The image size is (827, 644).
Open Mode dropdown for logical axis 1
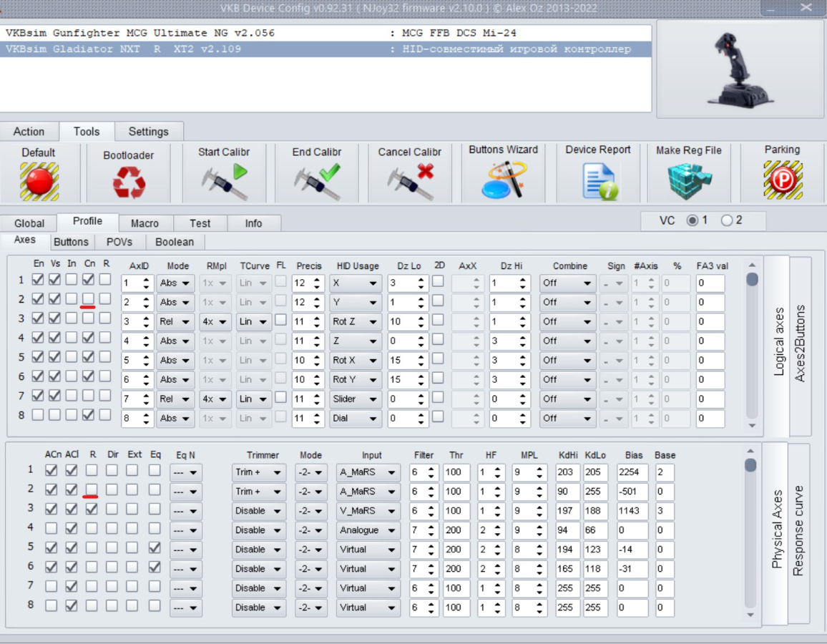[175, 283]
